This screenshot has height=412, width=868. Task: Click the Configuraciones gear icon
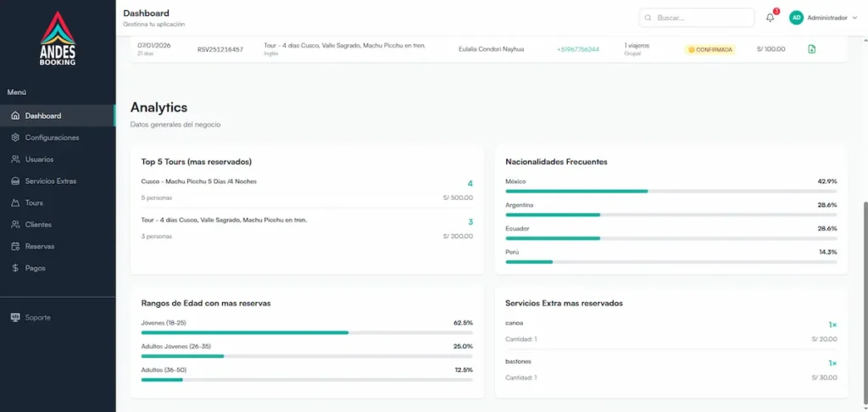click(15, 137)
